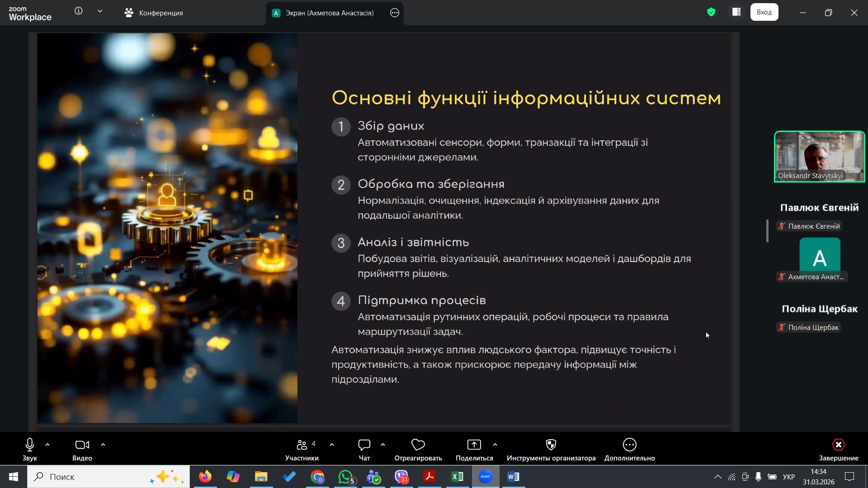Open dropdown chevron next to info icon
The height and width of the screenshot is (488, 868).
(100, 11)
